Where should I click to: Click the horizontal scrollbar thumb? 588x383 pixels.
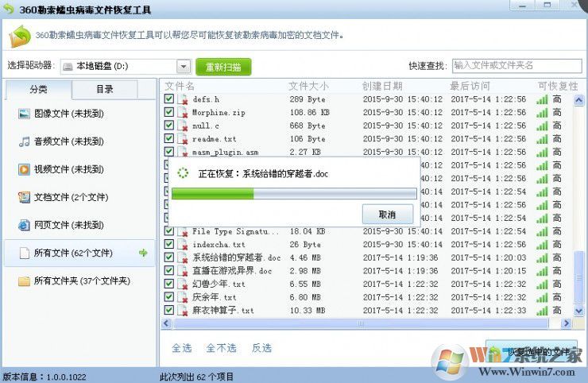(x=361, y=323)
